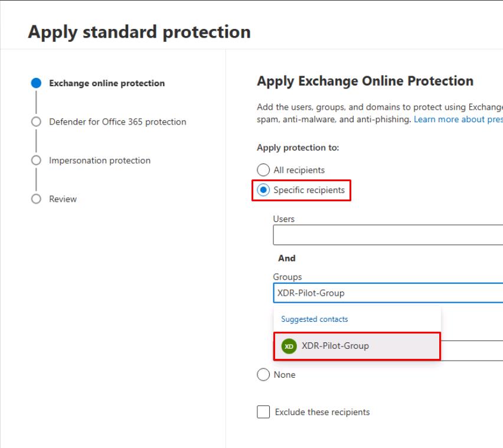Go to Defender for Office 365 protection step

(x=117, y=122)
